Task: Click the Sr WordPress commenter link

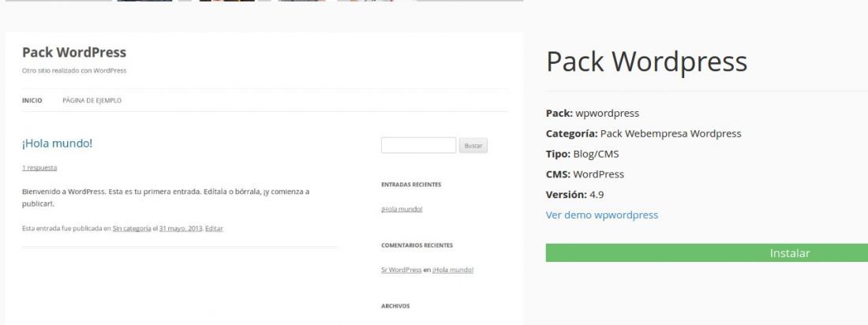Action: [402, 271]
